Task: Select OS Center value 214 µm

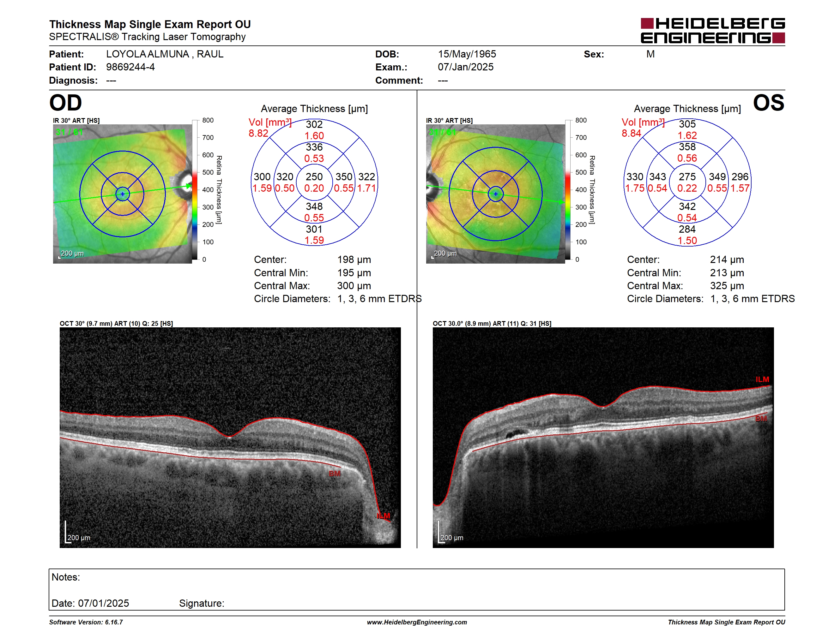Action: 727,260
